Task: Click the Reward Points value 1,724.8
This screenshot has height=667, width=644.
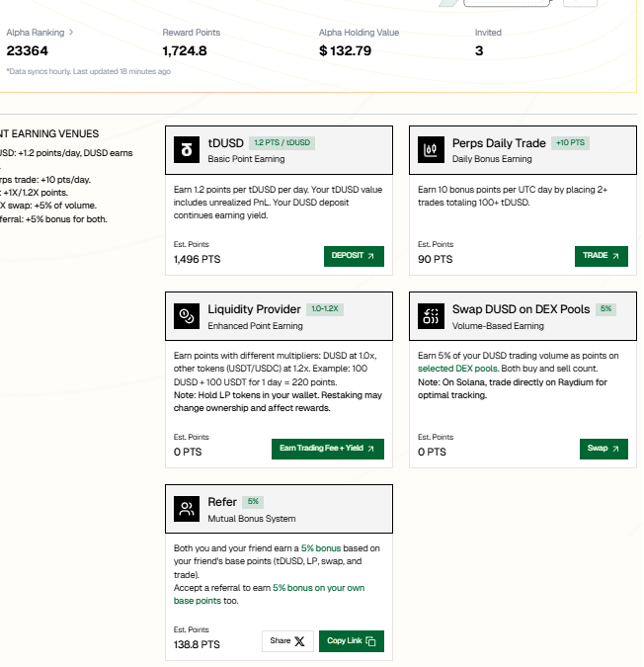Action: (x=185, y=51)
